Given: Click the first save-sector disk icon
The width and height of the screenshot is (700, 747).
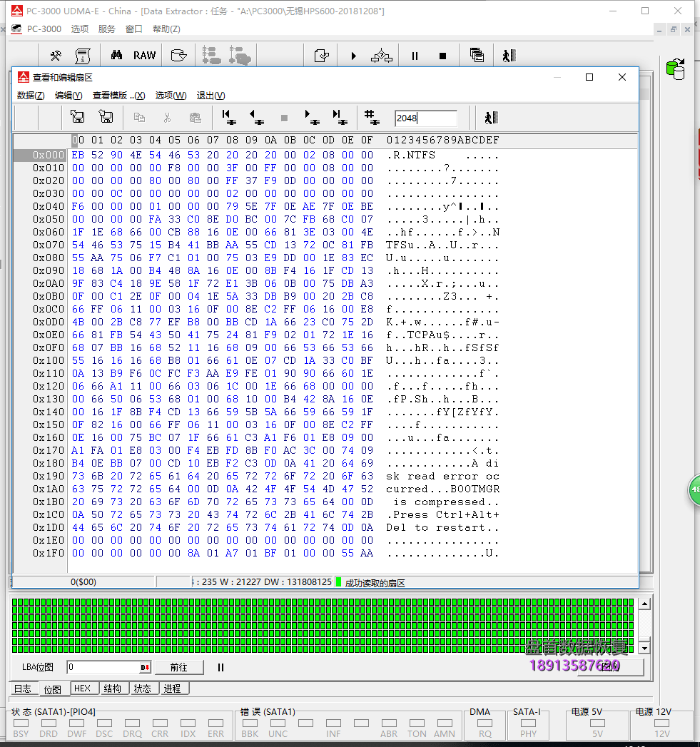Looking at the screenshot, I should pyautogui.click(x=77, y=117).
